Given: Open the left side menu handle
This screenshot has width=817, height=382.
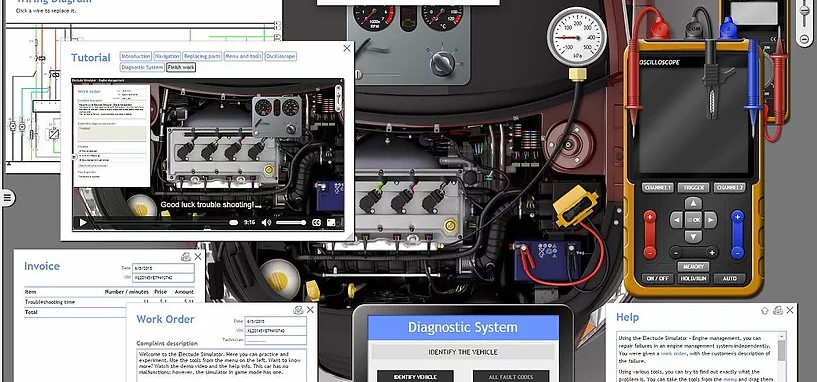Looking at the screenshot, I should pos(7,198).
